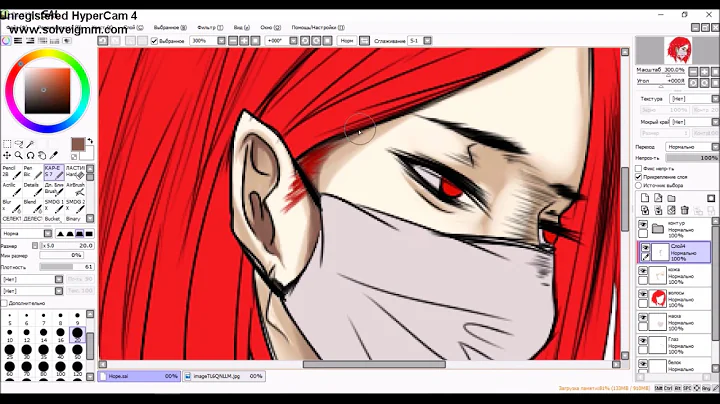Hide the маска layer
This screenshot has height=404, width=720.
pyautogui.click(x=643, y=318)
